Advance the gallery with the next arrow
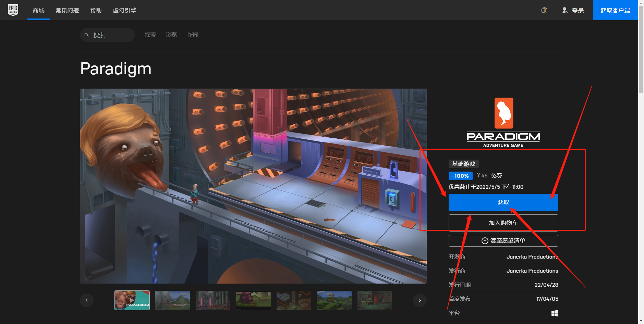Viewport: 644px width, 324px height. pyautogui.click(x=420, y=300)
